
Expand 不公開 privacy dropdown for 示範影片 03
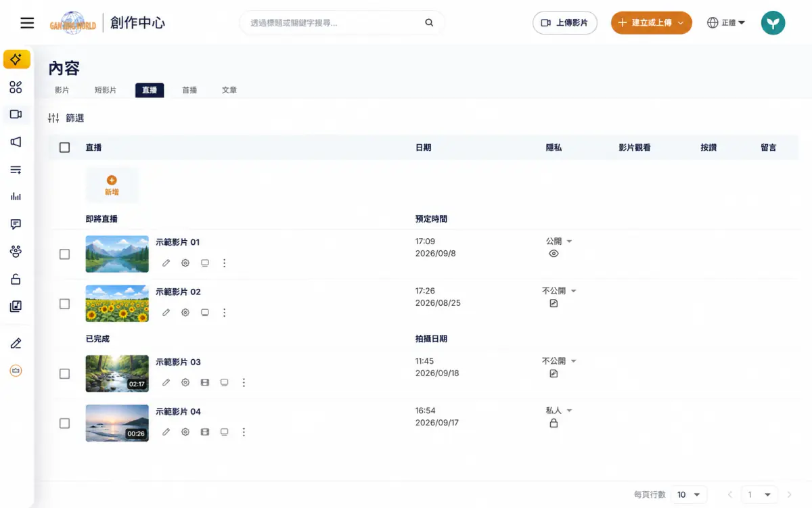pyautogui.click(x=560, y=361)
